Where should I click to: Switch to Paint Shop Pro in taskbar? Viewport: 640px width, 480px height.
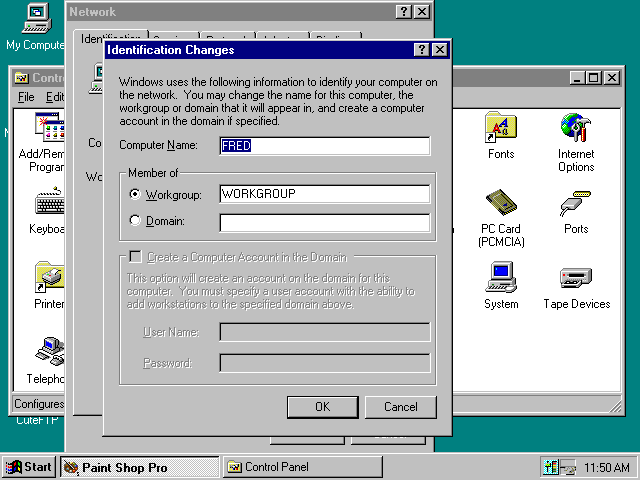click(x=140, y=467)
